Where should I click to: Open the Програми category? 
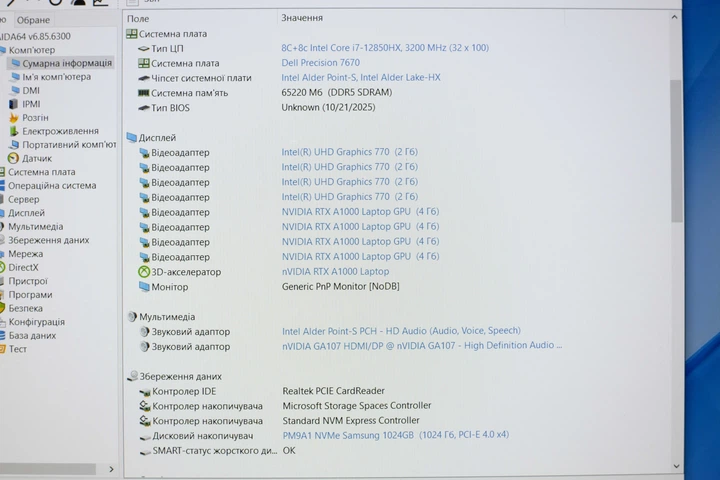click(x=30, y=294)
